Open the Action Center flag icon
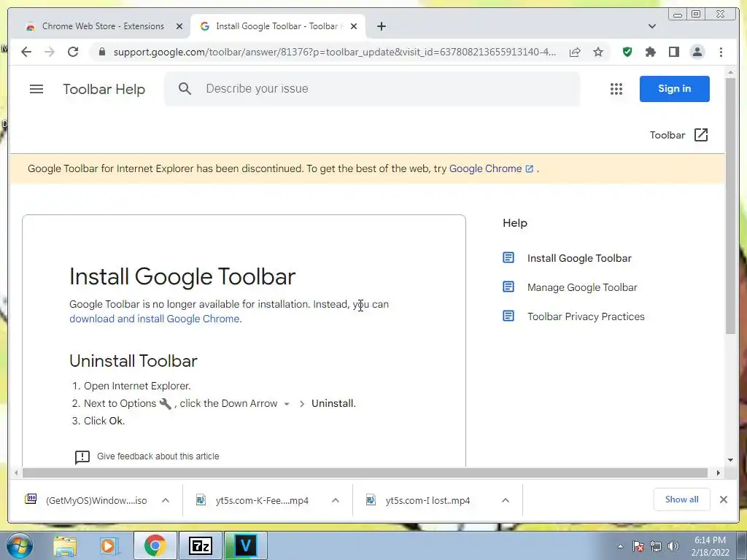Image resolution: width=747 pixels, height=560 pixels. point(638,547)
